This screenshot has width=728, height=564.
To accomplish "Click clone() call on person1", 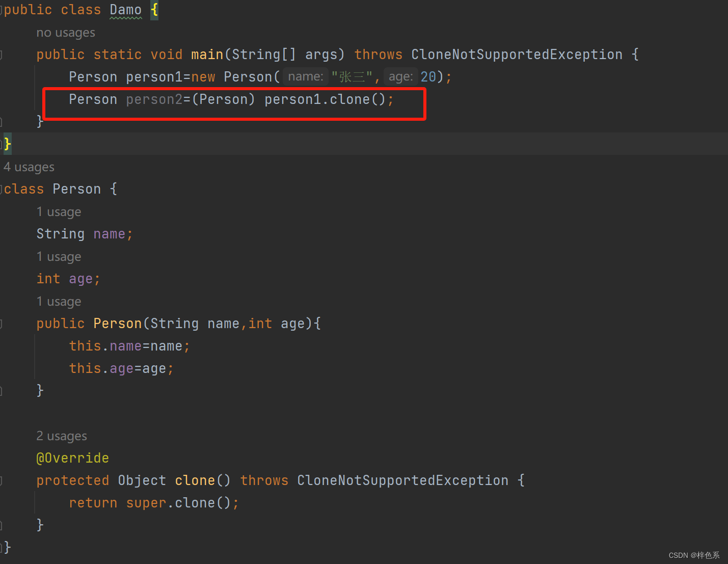I will click(358, 99).
